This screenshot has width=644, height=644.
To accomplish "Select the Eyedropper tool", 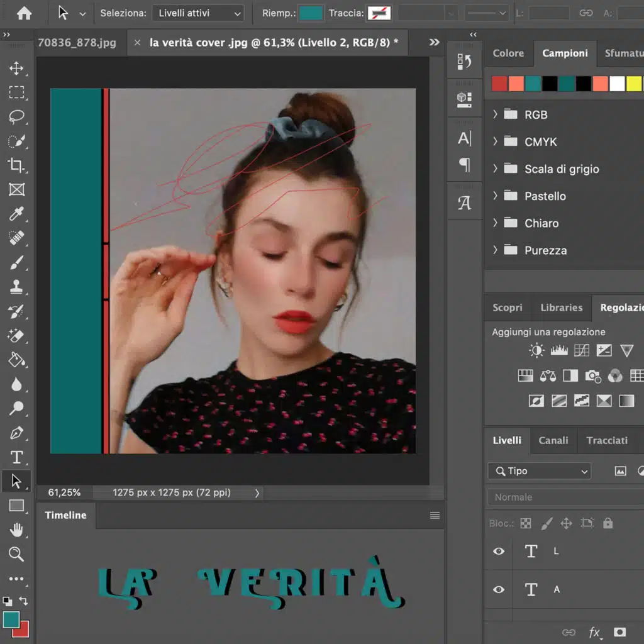I will (x=16, y=214).
